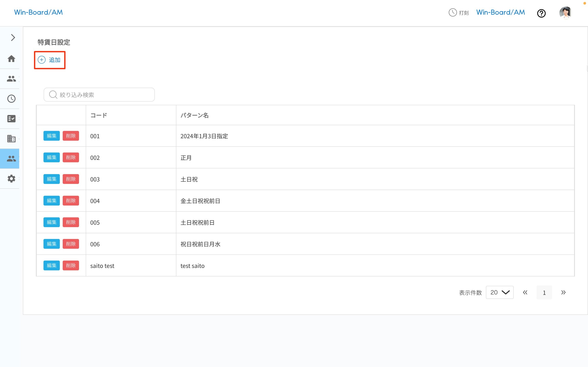Open the 表示件数 20 dropdown
This screenshot has height=367, width=588.
coord(500,292)
